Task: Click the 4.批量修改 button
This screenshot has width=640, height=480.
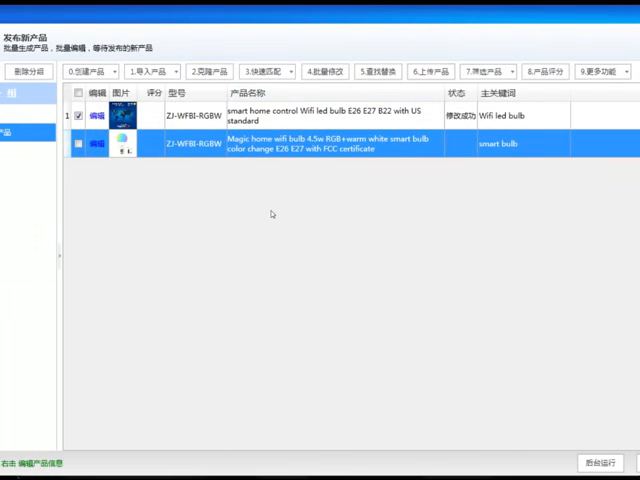Action: coord(325,72)
